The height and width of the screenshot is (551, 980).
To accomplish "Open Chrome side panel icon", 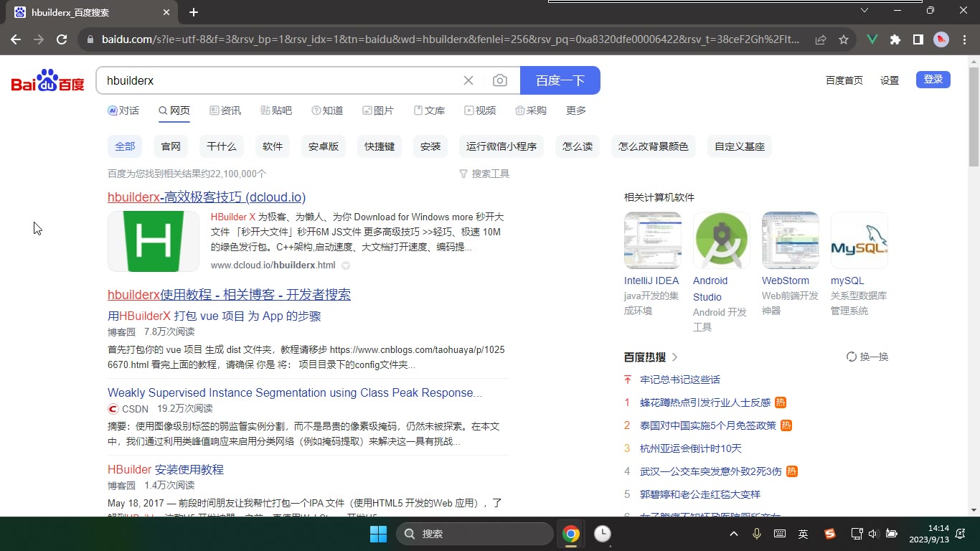I will (918, 39).
